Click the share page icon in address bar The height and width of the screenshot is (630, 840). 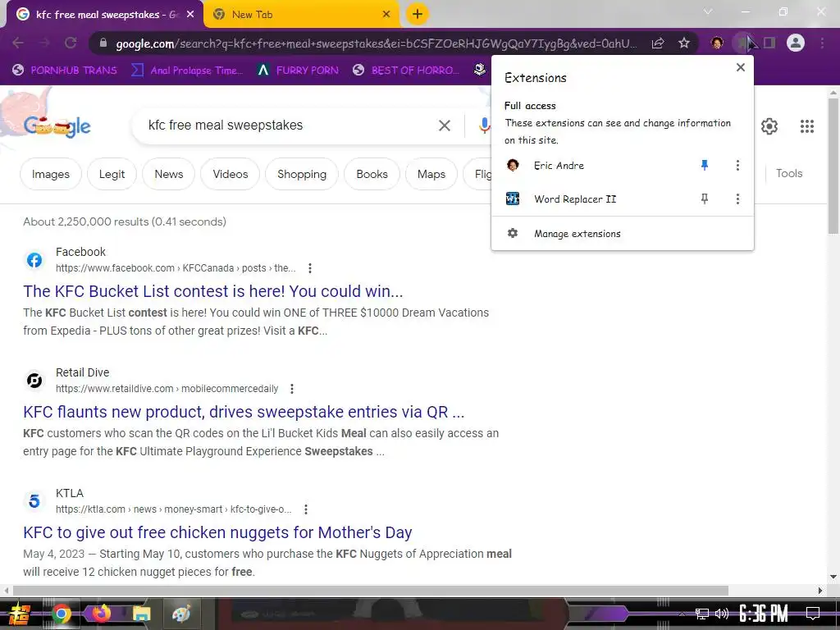coord(657,43)
